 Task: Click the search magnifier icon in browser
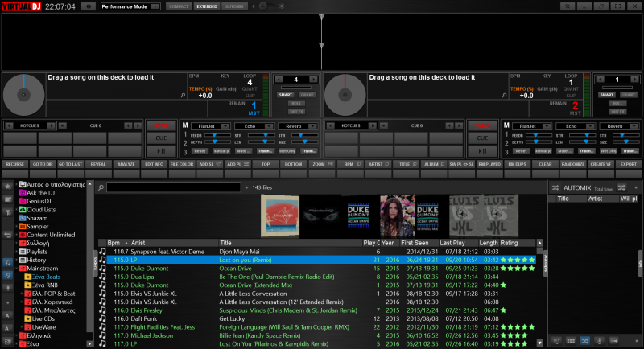point(101,187)
